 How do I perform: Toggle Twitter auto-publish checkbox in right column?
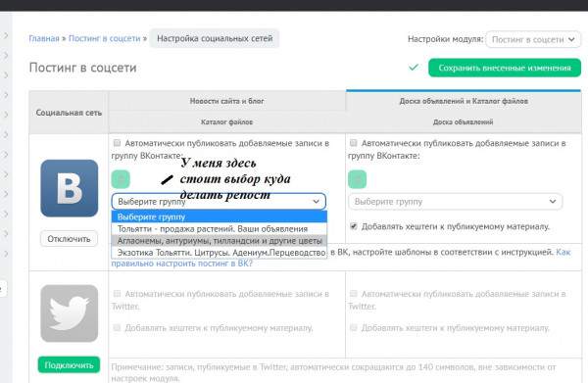[353, 294]
